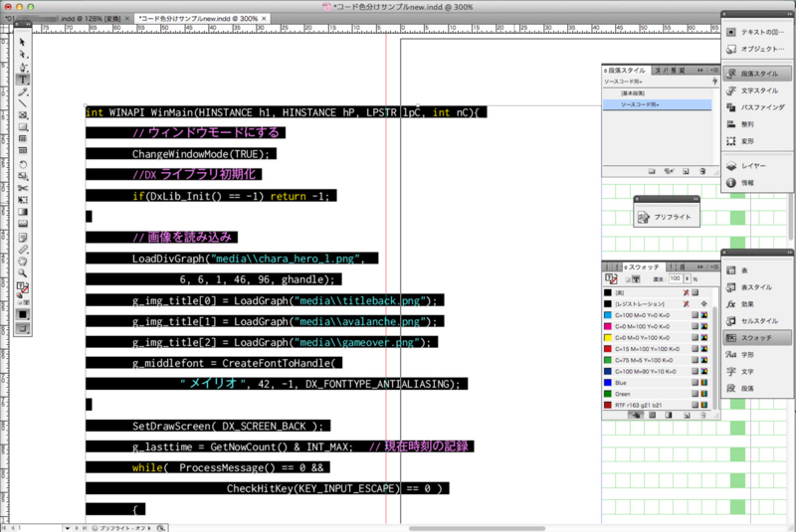This screenshot has height=532, width=796.
Task: Toggle Normal view mode at toolbox bottom
Action: tap(23, 328)
